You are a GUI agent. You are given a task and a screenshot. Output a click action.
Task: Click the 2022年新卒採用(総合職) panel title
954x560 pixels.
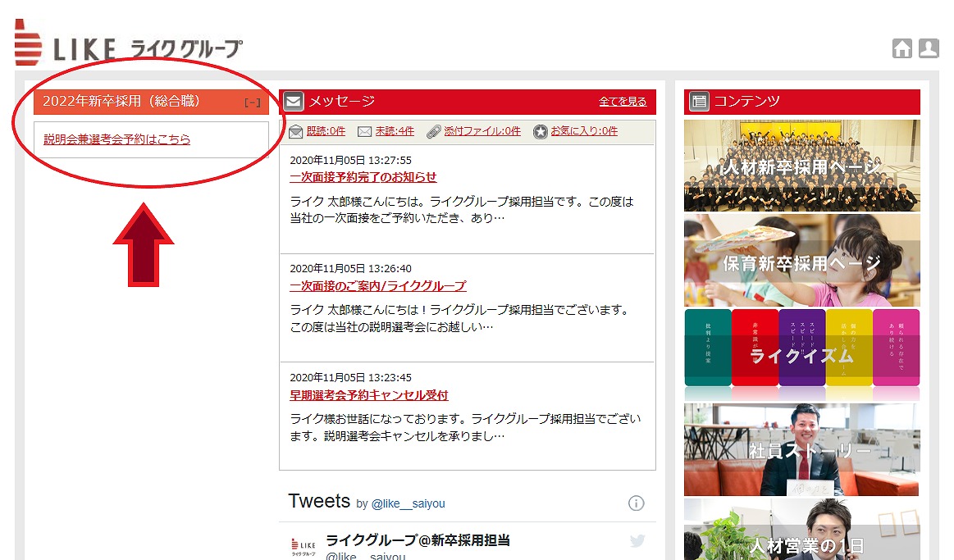point(121,101)
